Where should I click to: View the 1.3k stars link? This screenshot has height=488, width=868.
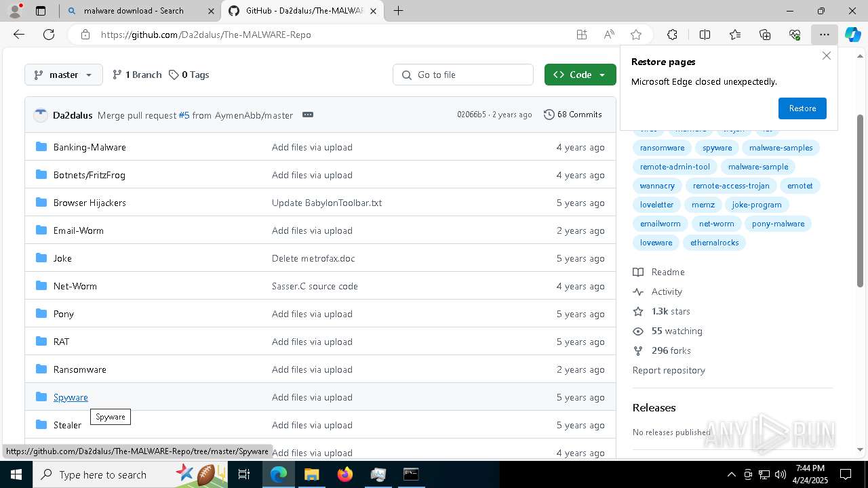(661, 311)
